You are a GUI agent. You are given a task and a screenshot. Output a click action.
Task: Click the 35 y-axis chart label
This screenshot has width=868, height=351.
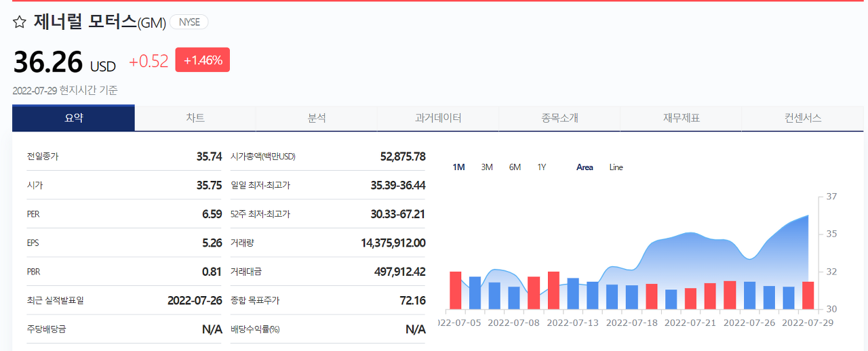point(831,234)
